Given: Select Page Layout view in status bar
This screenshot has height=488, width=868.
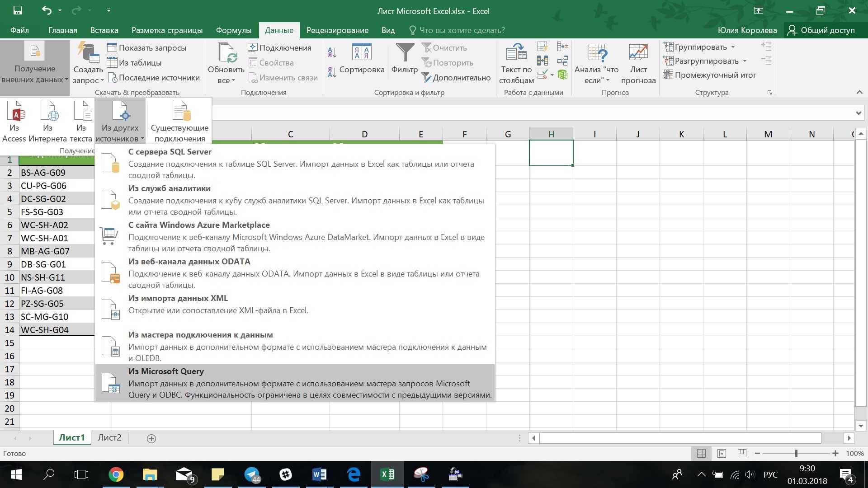Looking at the screenshot, I should (x=722, y=453).
